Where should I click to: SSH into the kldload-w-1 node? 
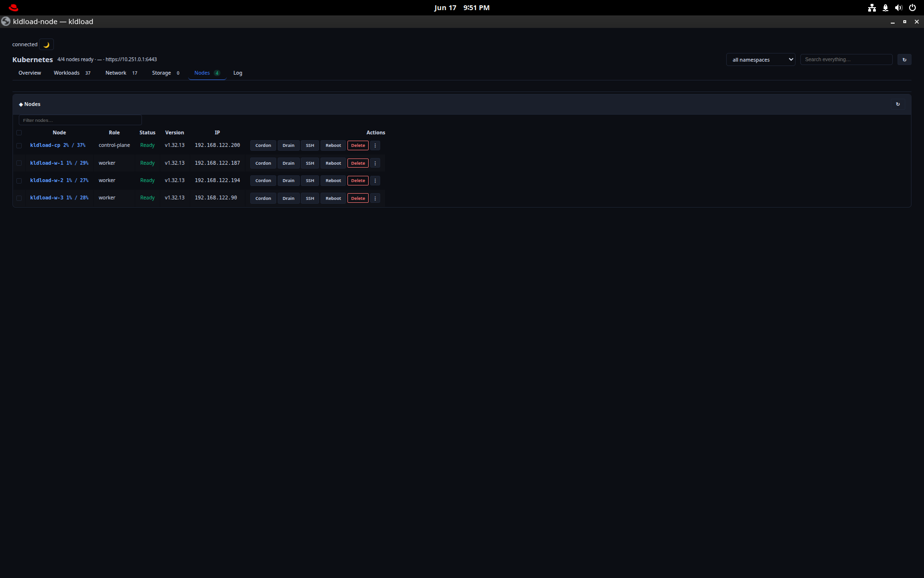coord(310,163)
